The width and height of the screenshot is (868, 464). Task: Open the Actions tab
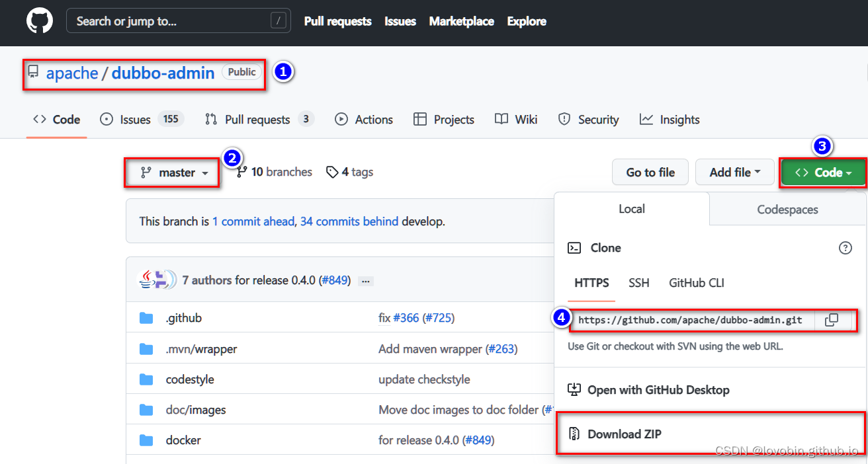click(364, 120)
